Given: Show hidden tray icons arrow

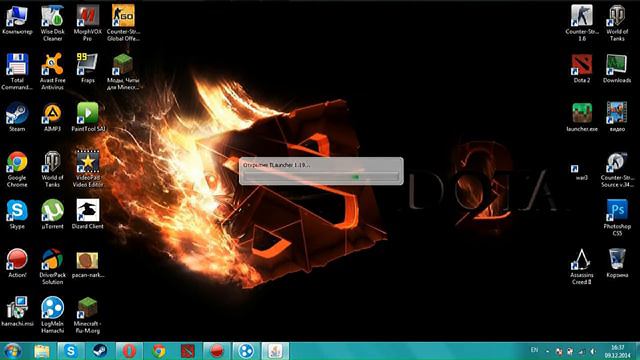Looking at the screenshot, I should 547,351.
